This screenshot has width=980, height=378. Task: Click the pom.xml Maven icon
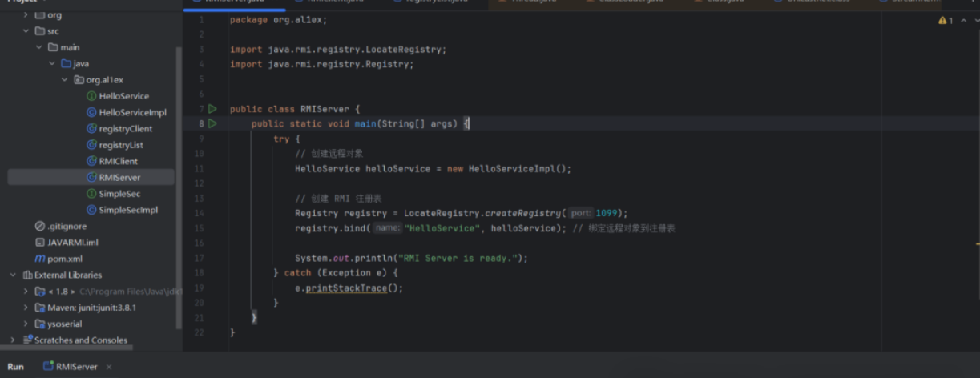[40, 259]
